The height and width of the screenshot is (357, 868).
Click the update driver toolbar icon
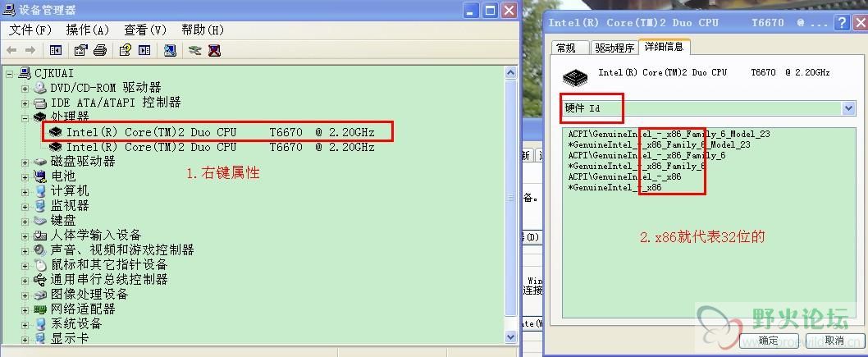(195, 50)
